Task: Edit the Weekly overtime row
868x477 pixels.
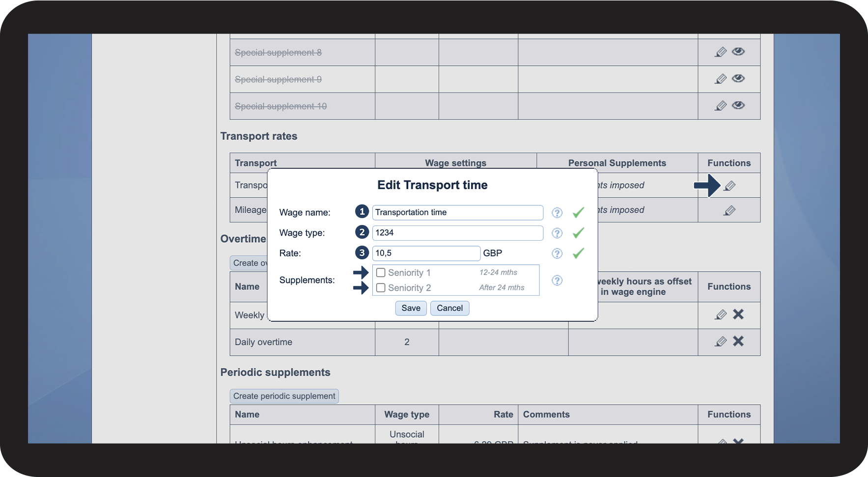Action: pyautogui.click(x=721, y=315)
